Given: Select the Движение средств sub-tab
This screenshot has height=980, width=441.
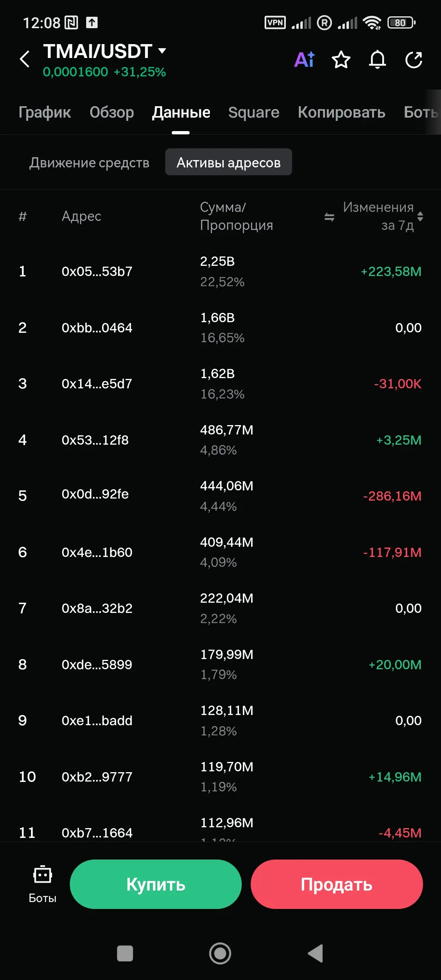Looking at the screenshot, I should [89, 163].
